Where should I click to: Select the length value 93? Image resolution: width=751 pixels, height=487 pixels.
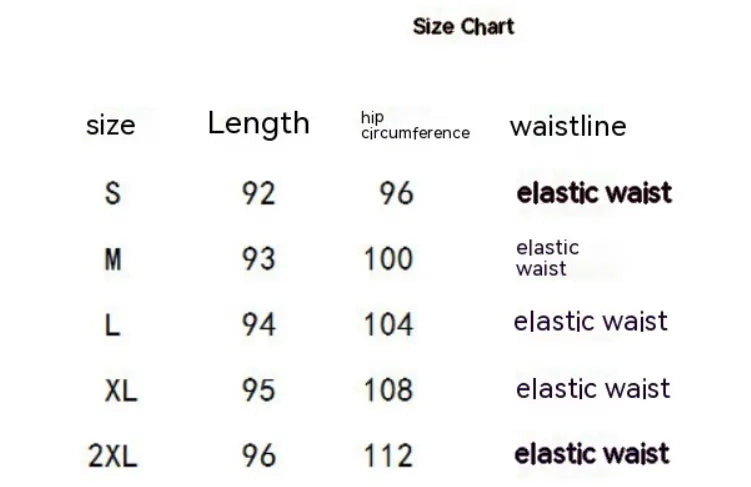pos(258,259)
